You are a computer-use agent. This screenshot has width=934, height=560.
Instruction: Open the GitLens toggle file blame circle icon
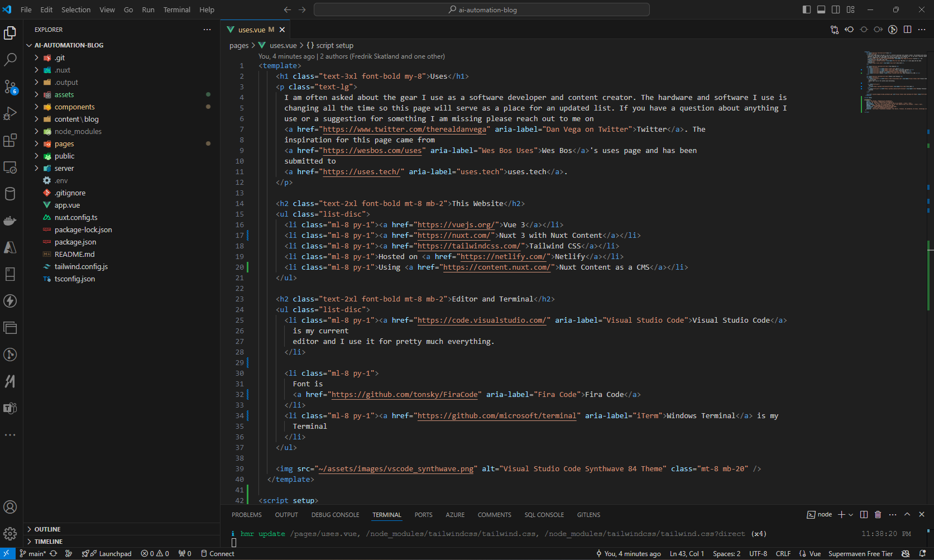pos(893,30)
